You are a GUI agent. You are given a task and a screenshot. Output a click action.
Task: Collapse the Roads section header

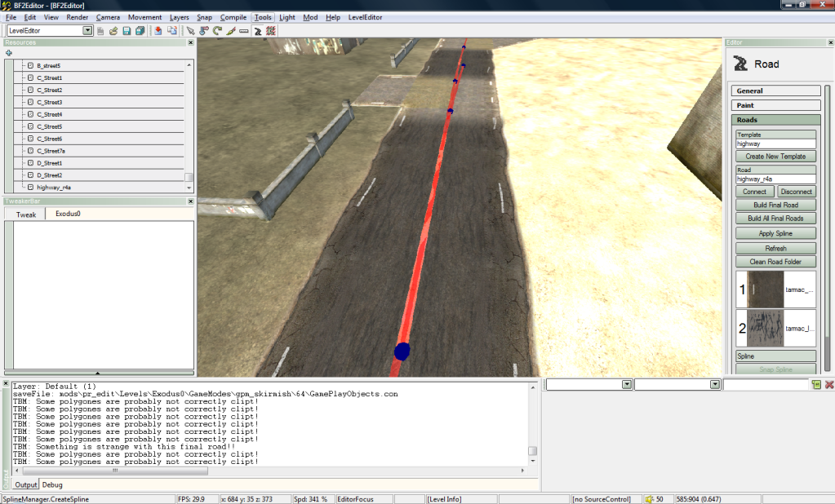tap(776, 120)
